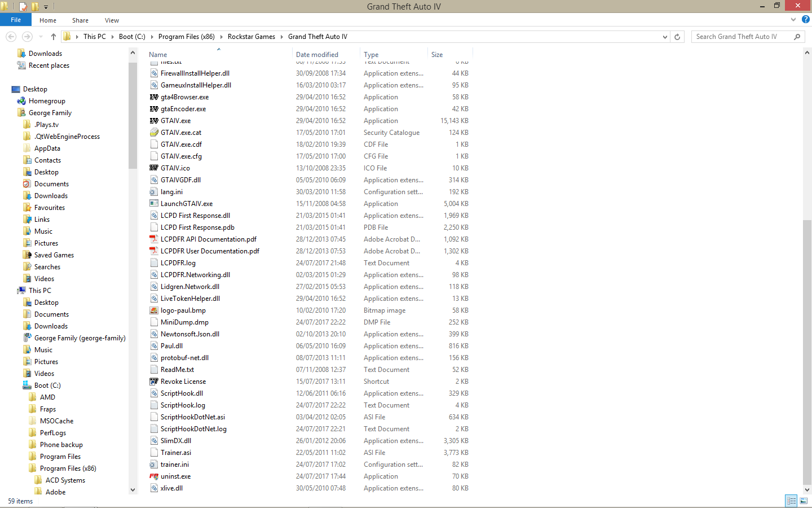
Task: Open the Customize Quick Access Toolbar dropdown
Action: click(x=46, y=7)
